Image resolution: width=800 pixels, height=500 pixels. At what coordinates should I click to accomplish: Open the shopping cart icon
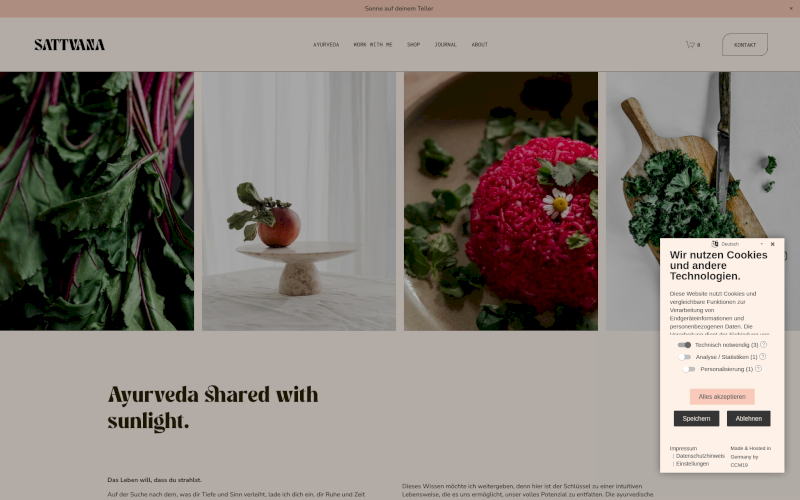tap(690, 44)
